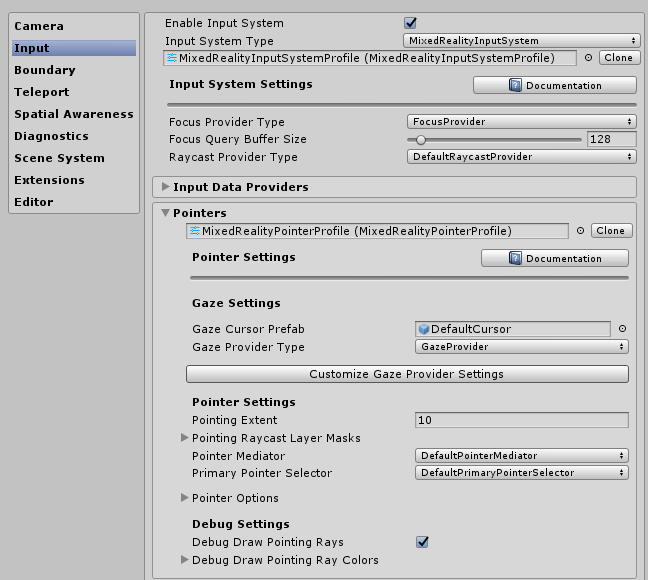The width and height of the screenshot is (648, 580).
Task: Clone the MixedRealityInputSystemProfile
Action: (x=619, y=58)
